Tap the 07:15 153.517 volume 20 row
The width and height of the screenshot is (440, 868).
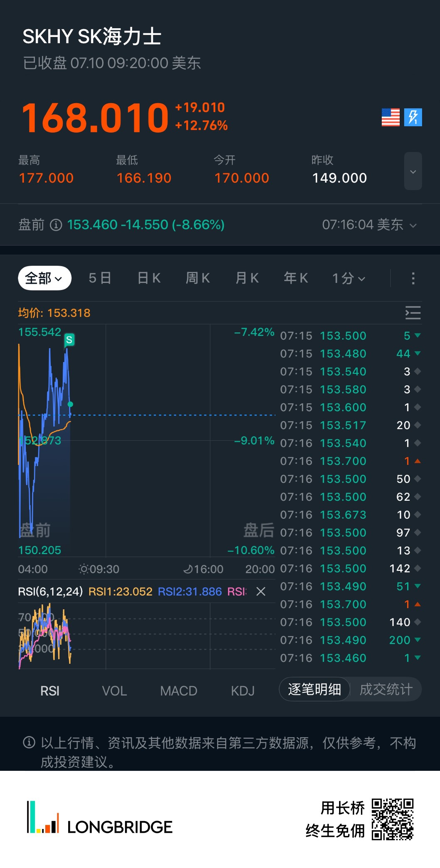[350, 425]
